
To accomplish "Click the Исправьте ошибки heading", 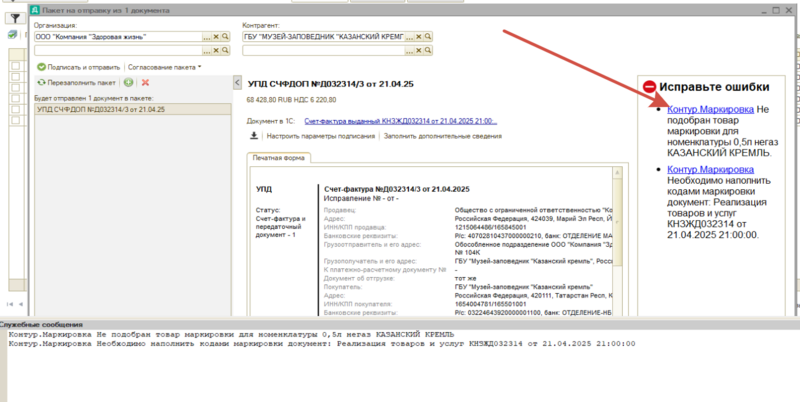I will (714, 87).
